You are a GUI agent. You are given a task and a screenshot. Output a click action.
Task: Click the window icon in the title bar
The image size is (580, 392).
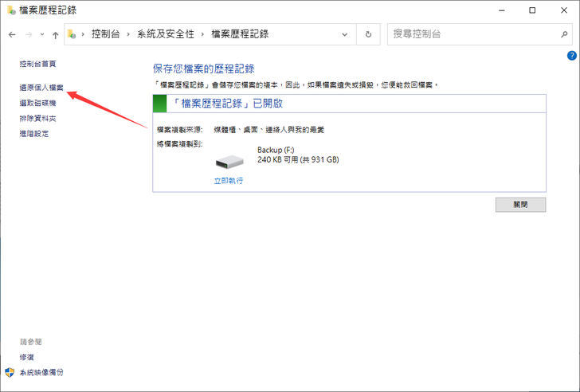click(x=11, y=10)
